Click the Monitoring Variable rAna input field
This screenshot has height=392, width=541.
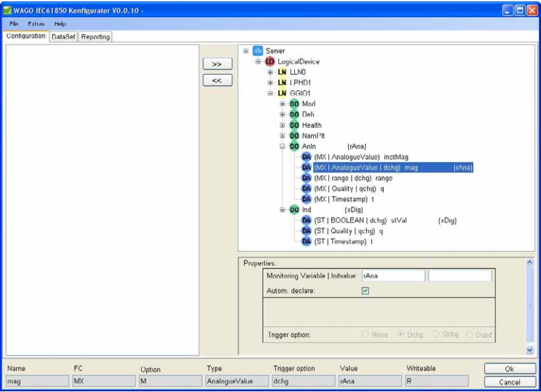[393, 276]
